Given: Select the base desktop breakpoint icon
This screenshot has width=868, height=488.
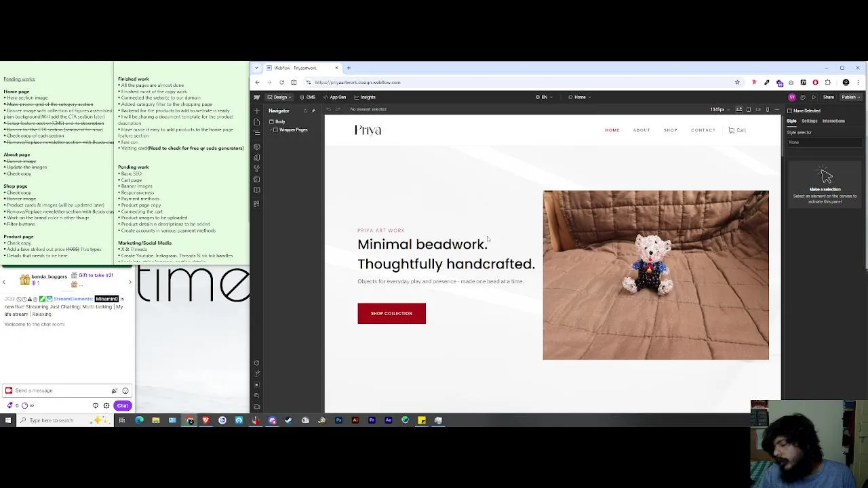Looking at the screenshot, I should click(739, 109).
